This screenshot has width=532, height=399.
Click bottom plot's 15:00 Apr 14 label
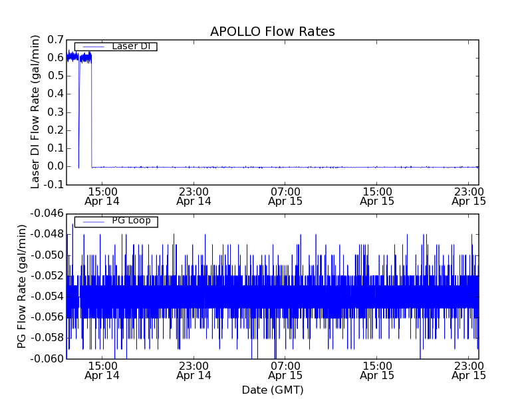tap(102, 371)
